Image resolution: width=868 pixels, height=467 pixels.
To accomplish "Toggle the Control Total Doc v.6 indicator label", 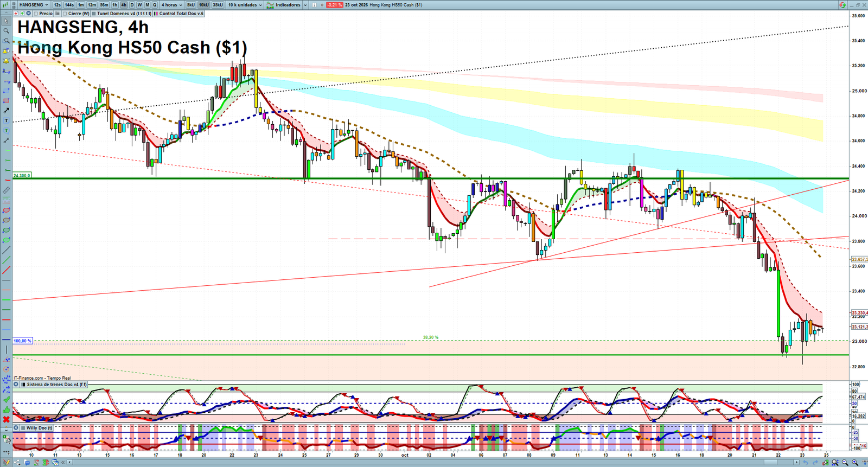I will [179, 14].
